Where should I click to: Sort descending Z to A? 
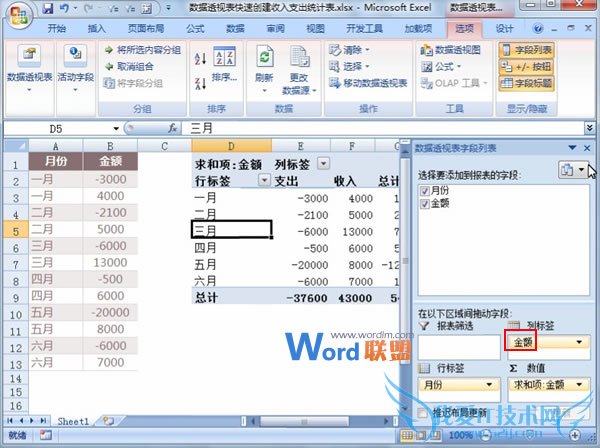(x=200, y=83)
